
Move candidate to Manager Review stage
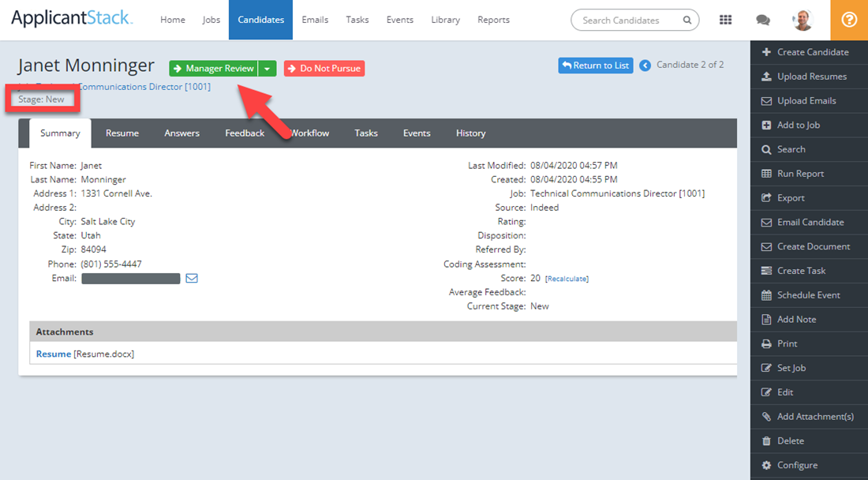pyautogui.click(x=214, y=69)
